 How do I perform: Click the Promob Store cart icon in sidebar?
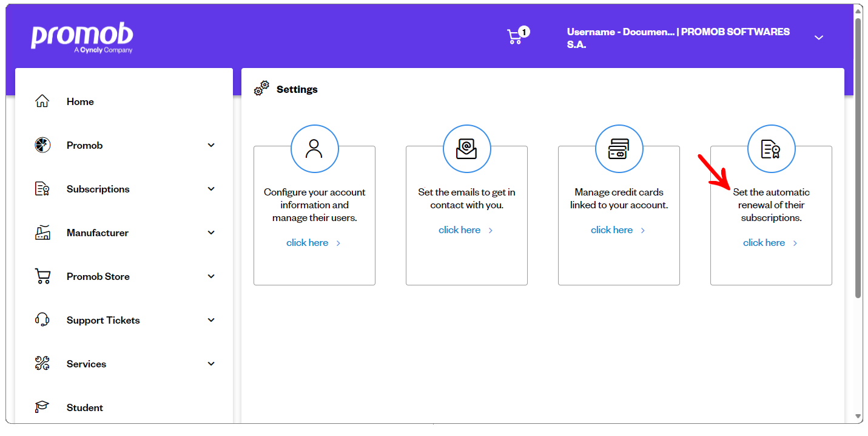42,276
